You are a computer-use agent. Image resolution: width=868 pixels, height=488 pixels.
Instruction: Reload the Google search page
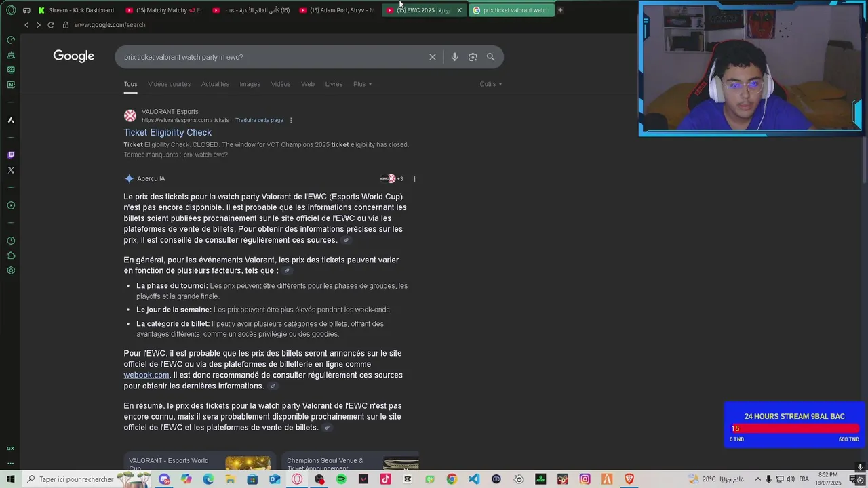[x=50, y=25]
